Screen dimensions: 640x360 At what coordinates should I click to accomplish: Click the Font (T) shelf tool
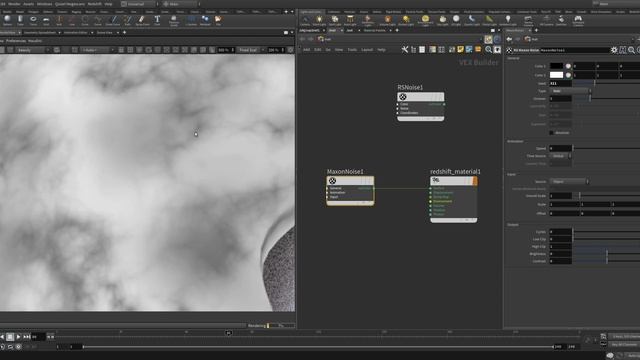pos(157,20)
